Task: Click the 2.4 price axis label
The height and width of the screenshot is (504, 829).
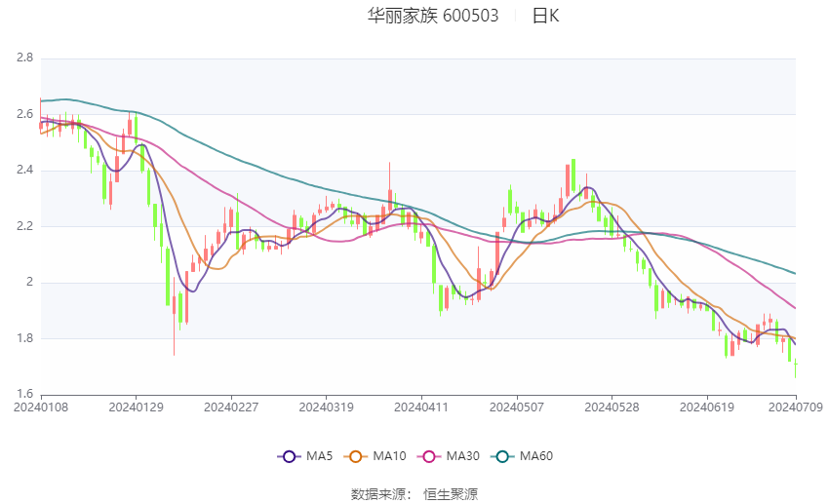Action: (x=24, y=171)
